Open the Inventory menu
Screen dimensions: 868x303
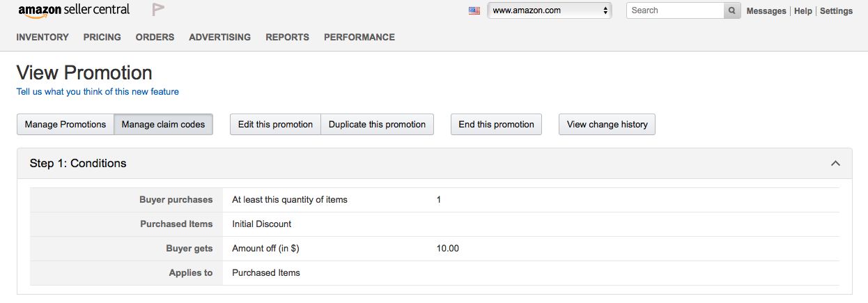[42, 37]
